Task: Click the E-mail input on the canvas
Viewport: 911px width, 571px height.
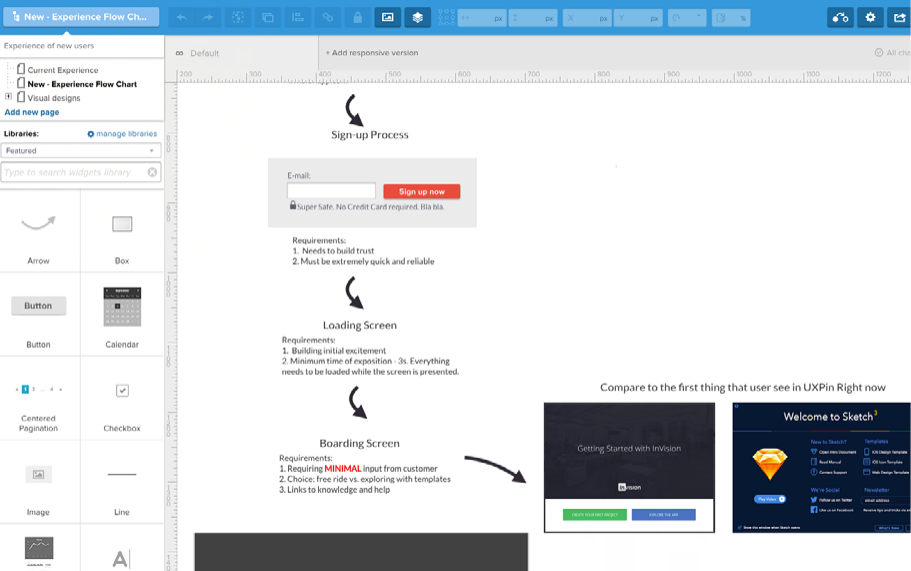Action: tap(331, 191)
